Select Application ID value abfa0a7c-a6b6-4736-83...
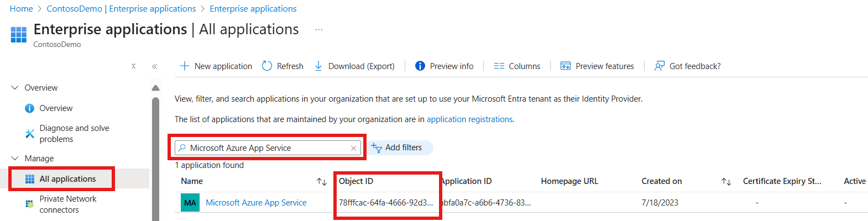 tap(486, 203)
